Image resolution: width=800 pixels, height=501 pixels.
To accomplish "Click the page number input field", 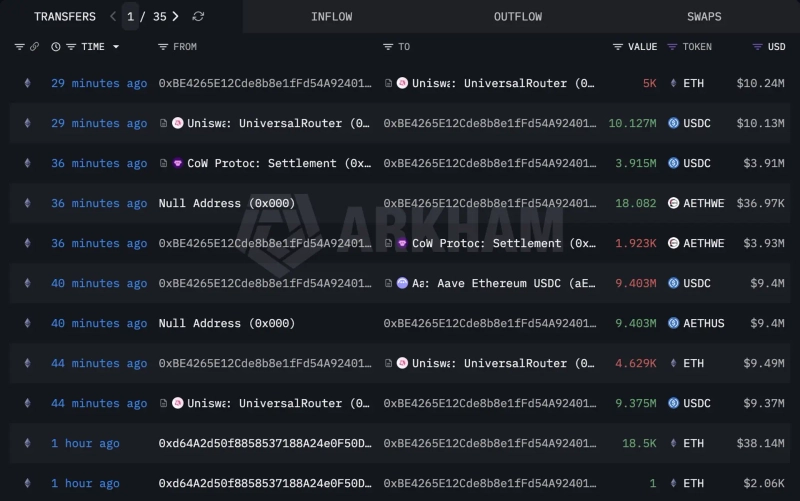I will [x=130, y=17].
